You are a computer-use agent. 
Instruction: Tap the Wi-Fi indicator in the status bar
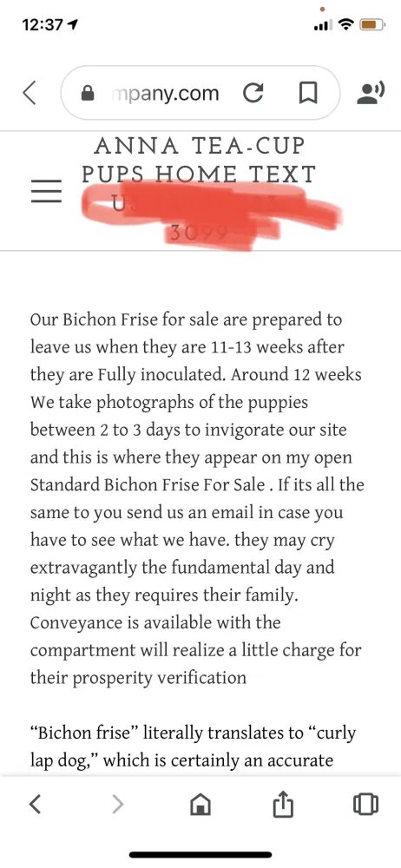346,25
